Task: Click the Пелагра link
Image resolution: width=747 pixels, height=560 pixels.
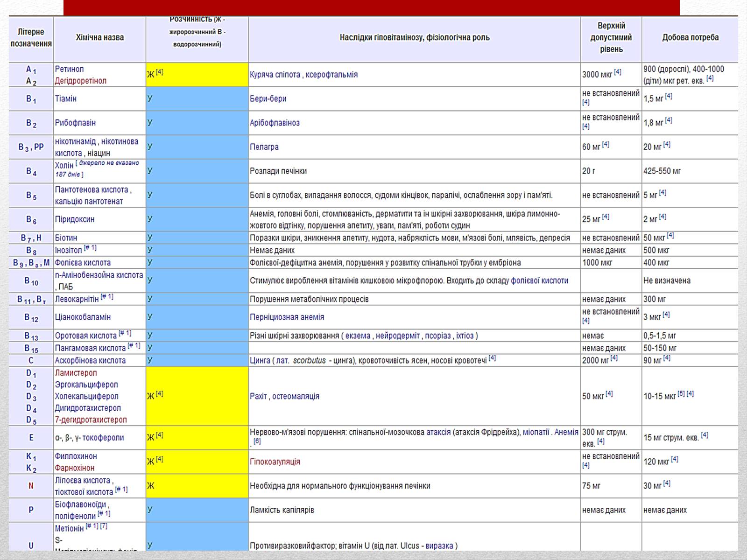Action: click(x=264, y=147)
